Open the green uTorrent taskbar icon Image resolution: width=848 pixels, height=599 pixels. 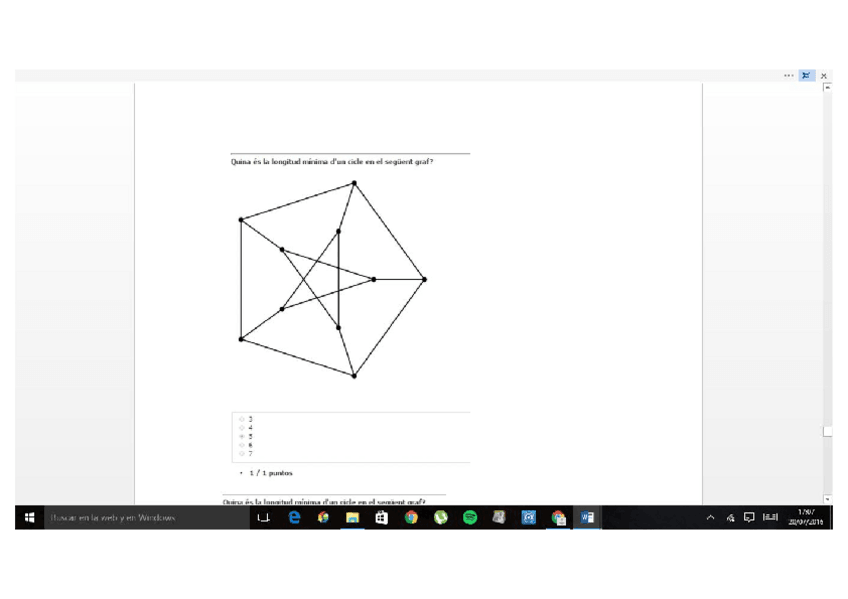click(x=441, y=517)
